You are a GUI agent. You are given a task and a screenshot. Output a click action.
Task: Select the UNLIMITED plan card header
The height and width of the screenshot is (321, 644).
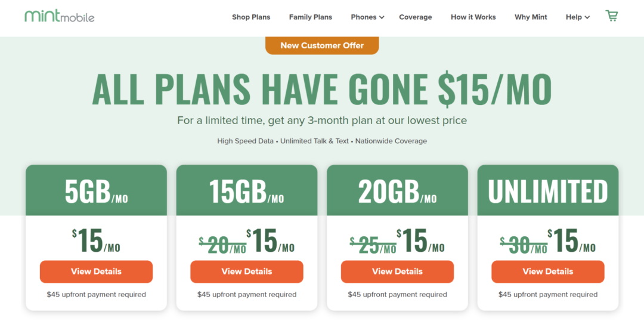(548, 190)
